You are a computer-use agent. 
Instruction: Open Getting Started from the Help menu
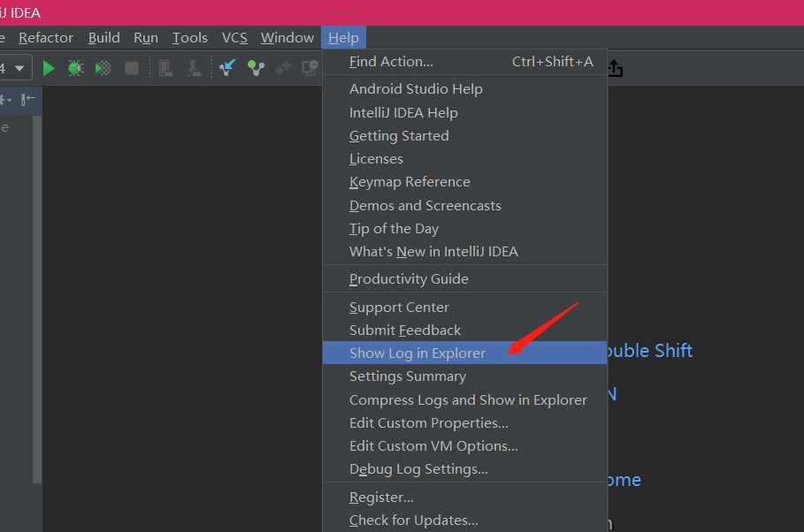pyautogui.click(x=464, y=136)
